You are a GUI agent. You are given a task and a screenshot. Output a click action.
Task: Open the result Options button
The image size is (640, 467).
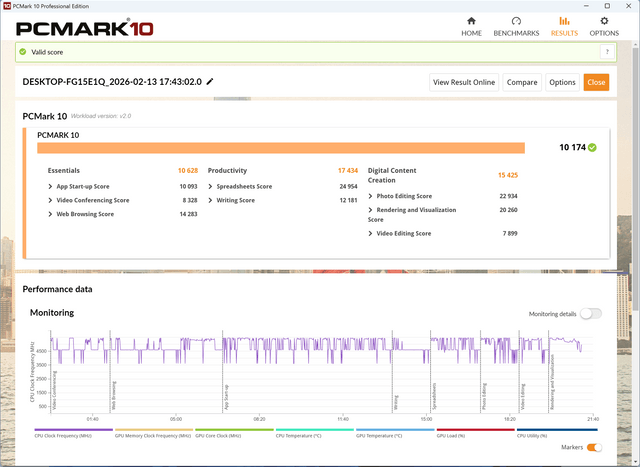(562, 82)
